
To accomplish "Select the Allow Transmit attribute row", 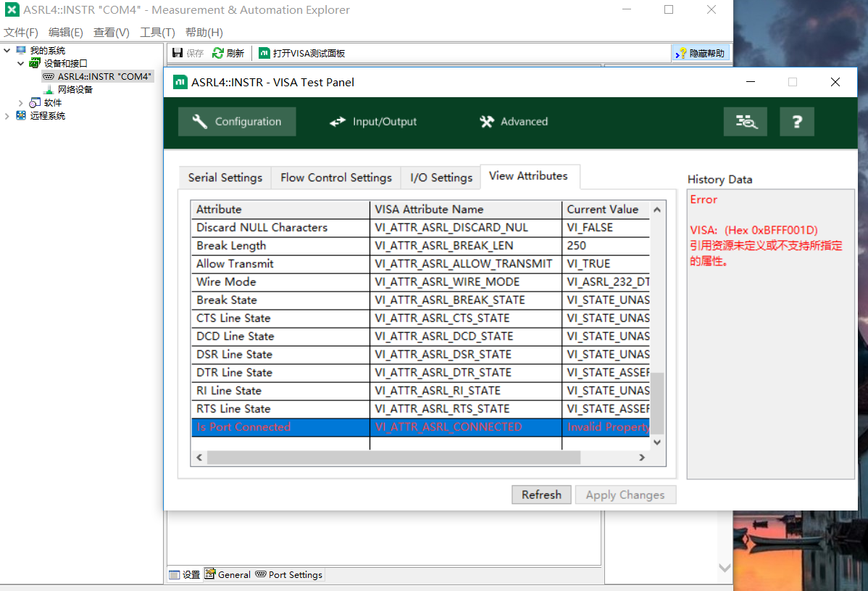I will coord(421,264).
